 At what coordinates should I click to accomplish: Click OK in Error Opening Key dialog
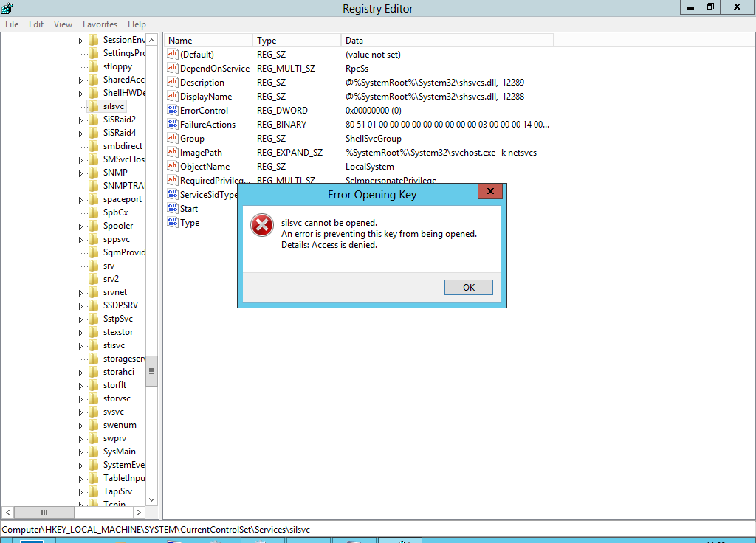coord(469,287)
